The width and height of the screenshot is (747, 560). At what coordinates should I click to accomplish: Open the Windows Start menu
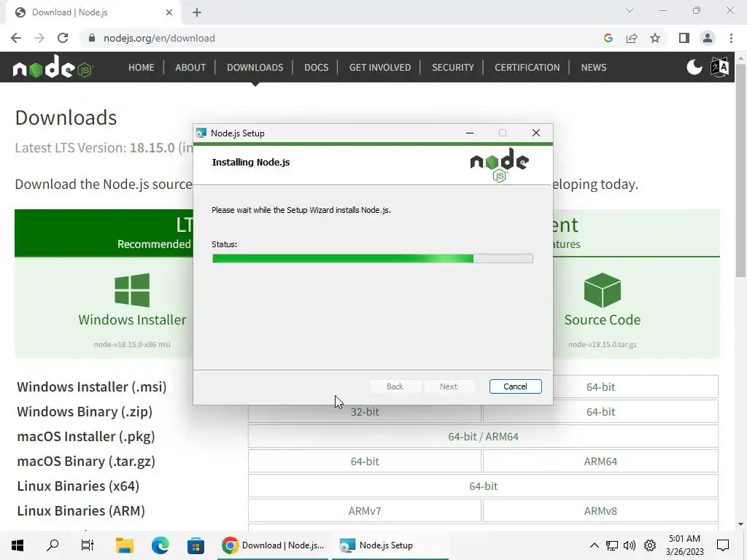pos(18,545)
